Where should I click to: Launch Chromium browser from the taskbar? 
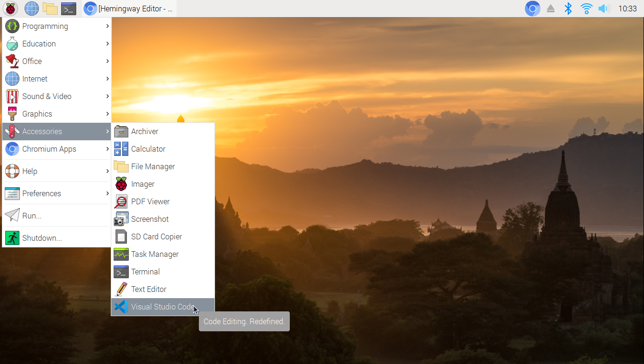pos(31,9)
